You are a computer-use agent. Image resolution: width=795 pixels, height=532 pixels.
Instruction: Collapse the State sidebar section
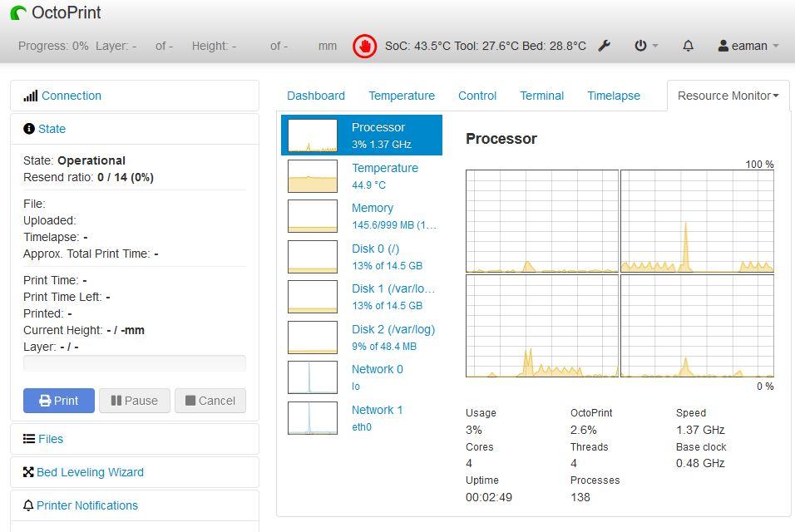(x=45, y=129)
